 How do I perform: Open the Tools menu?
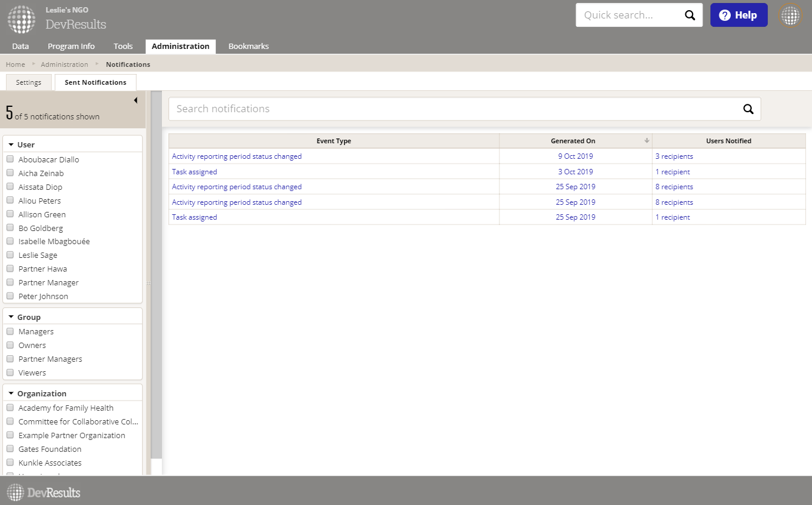pos(123,46)
